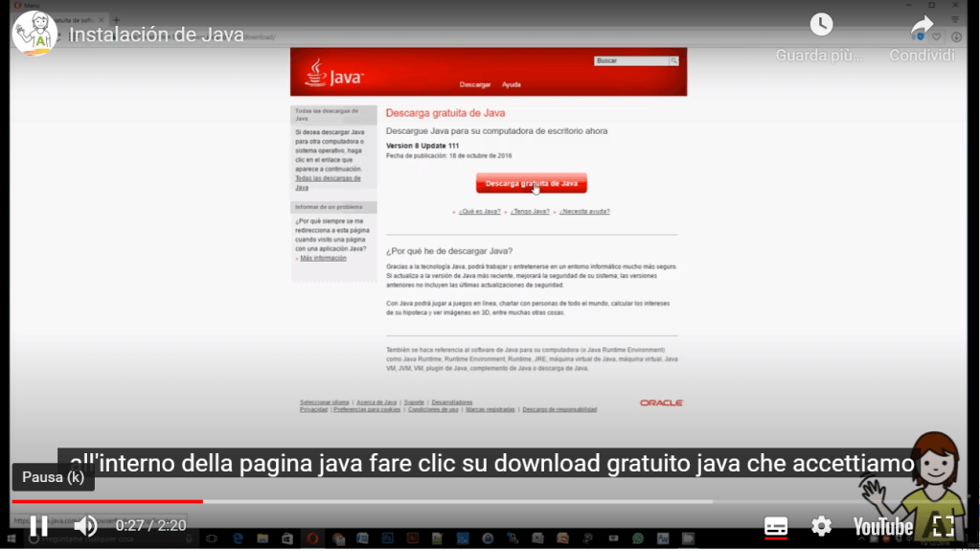Open the channel avatar in the top-left
This screenshot has height=551, width=980.
pyautogui.click(x=34, y=34)
